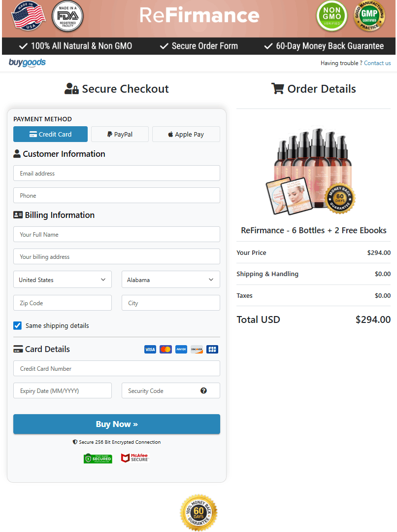Expand the Alabama state dropdown
Screen dimensions: 397x532
(x=170, y=280)
